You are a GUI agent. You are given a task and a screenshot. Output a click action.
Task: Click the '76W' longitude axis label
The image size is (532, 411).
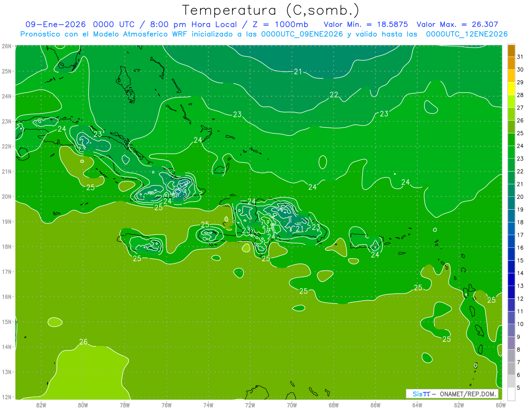(x=167, y=405)
